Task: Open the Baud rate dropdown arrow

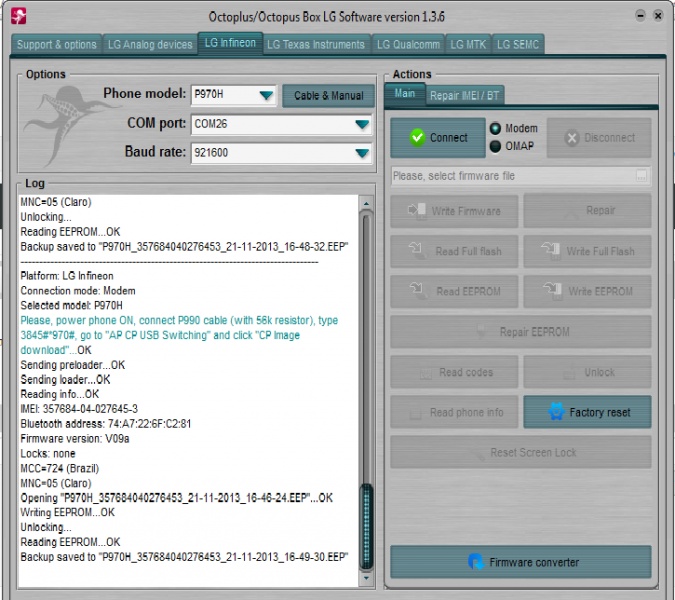Action: pos(362,153)
